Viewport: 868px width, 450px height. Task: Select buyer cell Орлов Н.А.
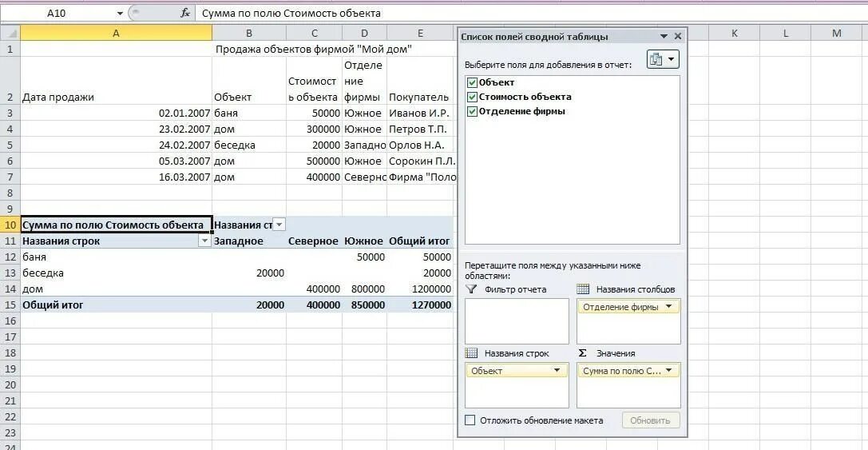pyautogui.click(x=420, y=145)
